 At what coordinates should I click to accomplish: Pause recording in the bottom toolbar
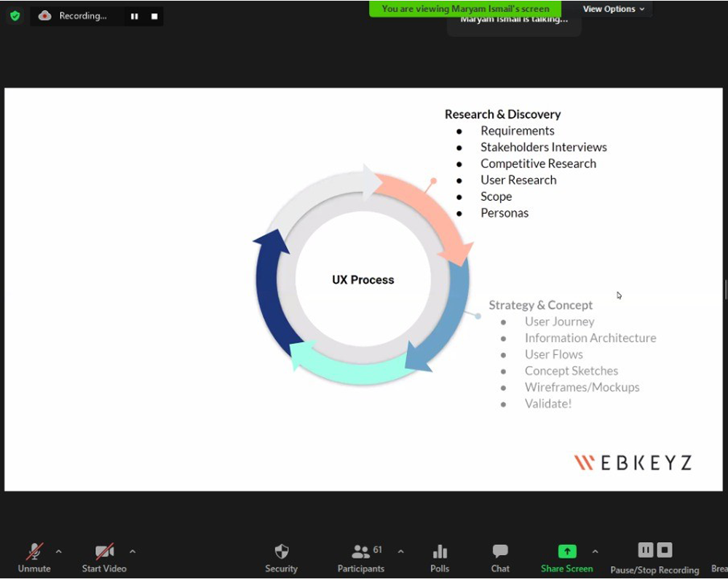[x=646, y=550]
